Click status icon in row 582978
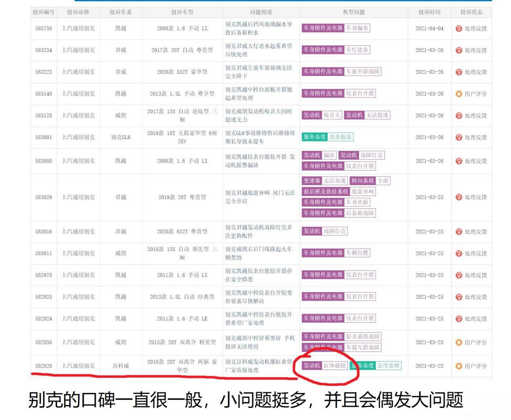The width and height of the screenshot is (511, 420). [459, 275]
